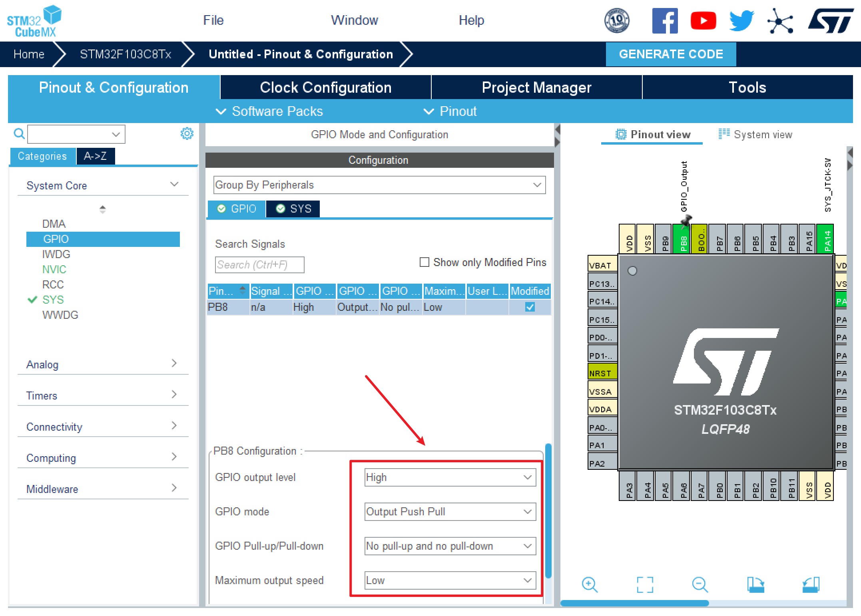Click the fit-to-screen pinout icon
This screenshot has width=861, height=616.
pos(645,585)
